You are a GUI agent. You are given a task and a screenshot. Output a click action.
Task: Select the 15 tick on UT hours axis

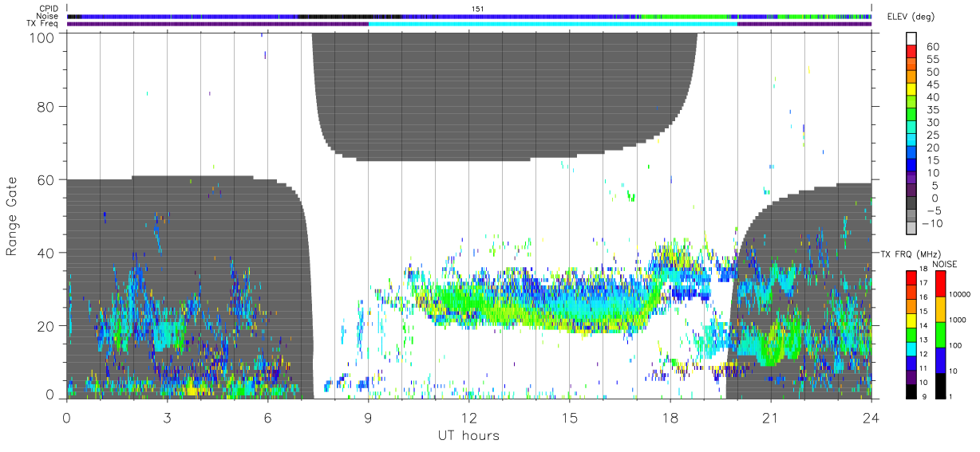(570, 418)
